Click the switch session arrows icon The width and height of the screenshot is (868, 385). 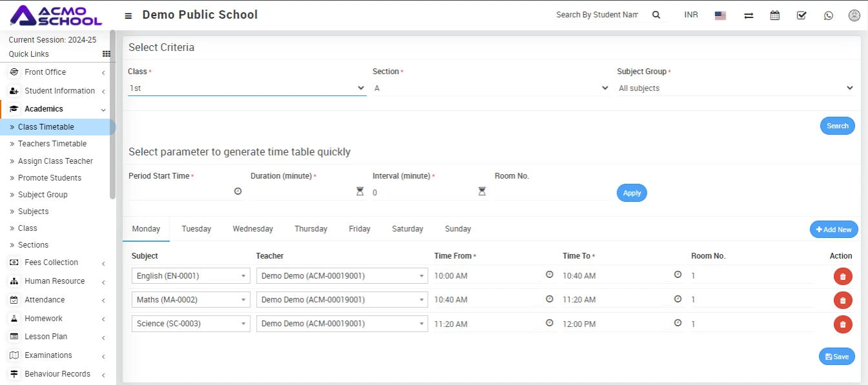point(749,15)
